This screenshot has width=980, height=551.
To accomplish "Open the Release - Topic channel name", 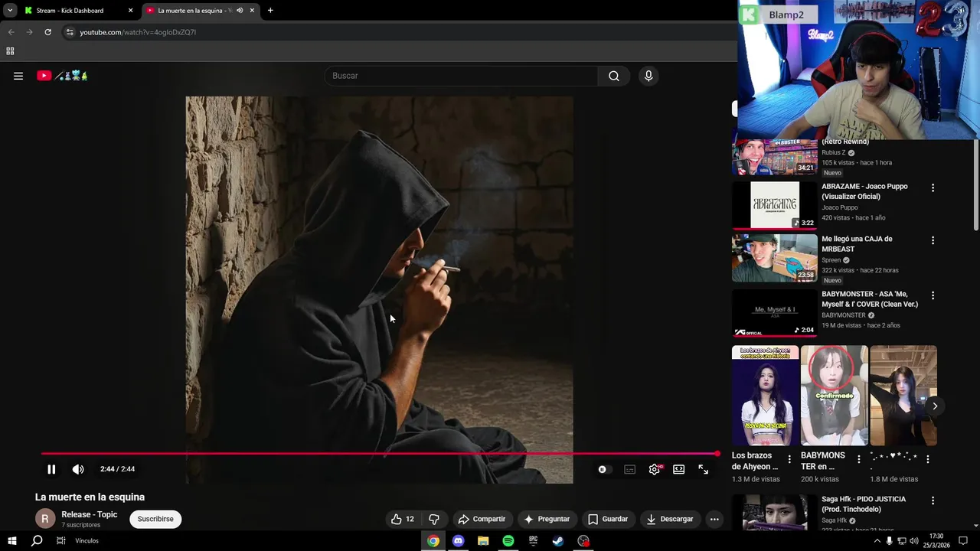I will [x=90, y=515].
